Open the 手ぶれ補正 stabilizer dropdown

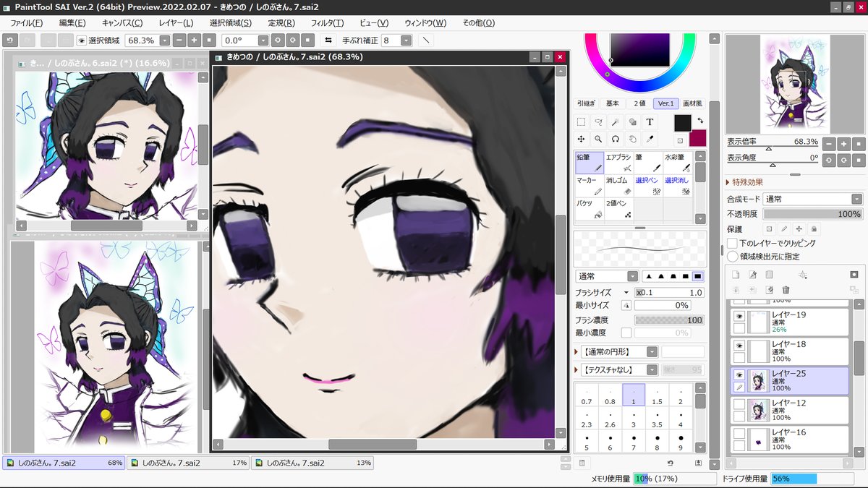click(406, 40)
